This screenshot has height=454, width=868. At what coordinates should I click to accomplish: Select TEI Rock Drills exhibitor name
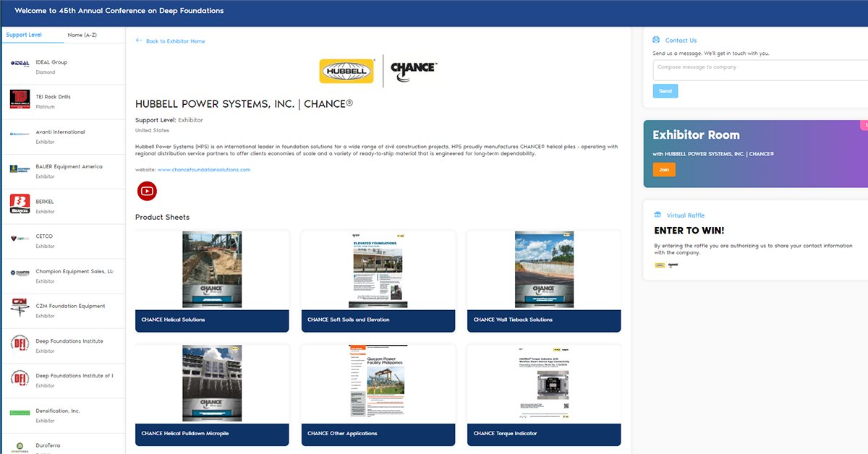point(54,96)
